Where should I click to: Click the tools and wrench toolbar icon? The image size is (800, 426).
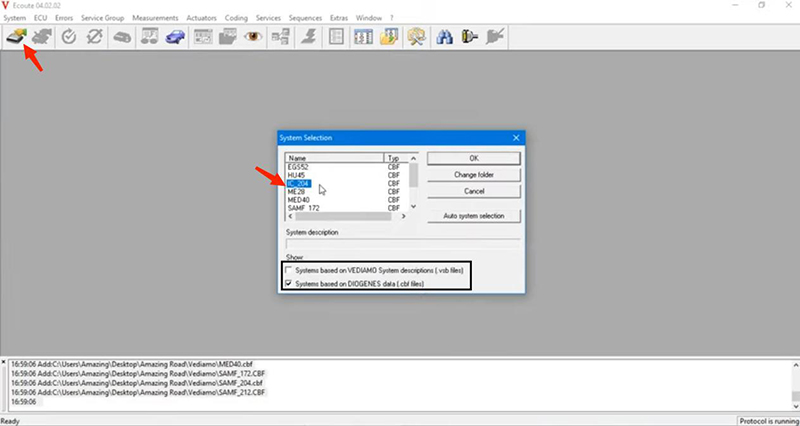[417, 37]
